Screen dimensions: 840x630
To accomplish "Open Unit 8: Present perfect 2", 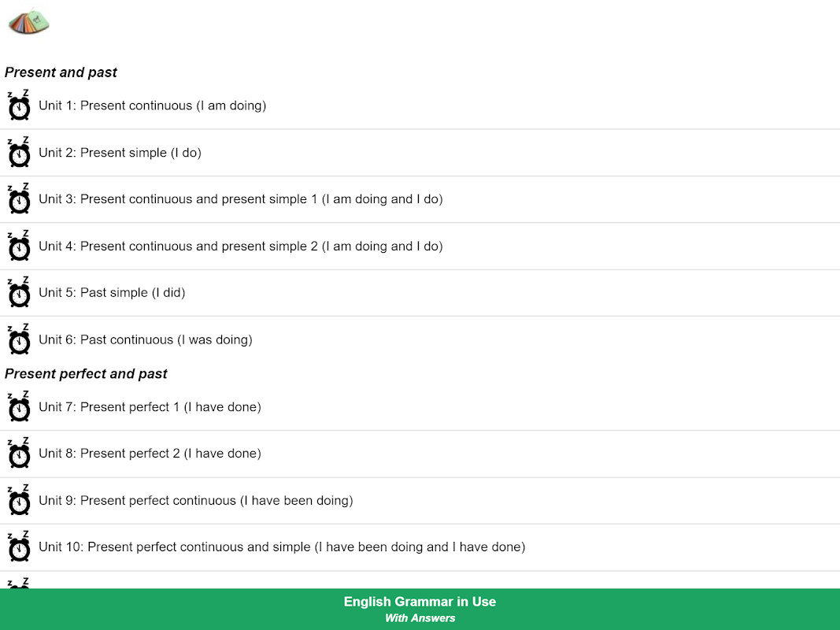I will 150,454.
